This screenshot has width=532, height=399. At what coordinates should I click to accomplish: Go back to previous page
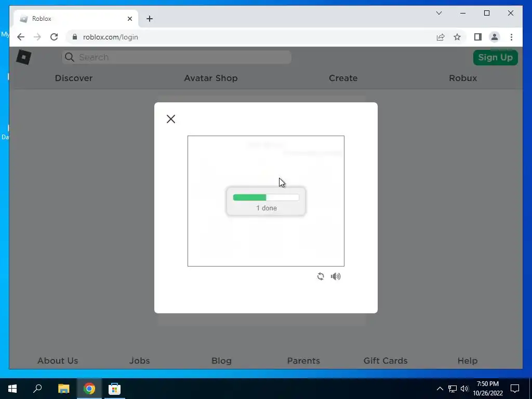coord(21,37)
